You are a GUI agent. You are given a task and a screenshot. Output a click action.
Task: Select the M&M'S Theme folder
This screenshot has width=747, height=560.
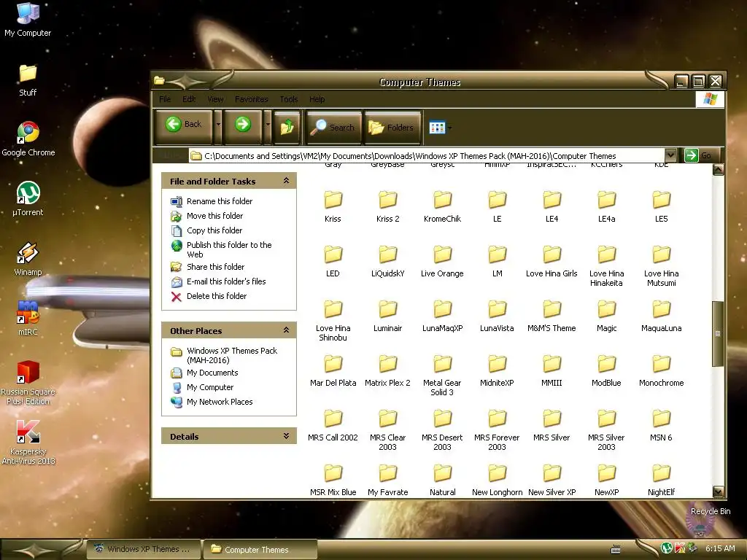(551, 316)
